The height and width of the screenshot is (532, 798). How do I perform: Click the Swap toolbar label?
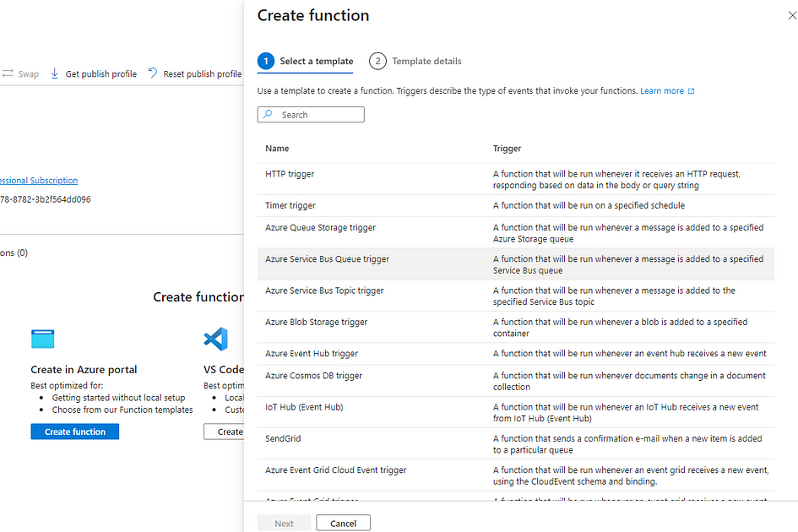coord(29,73)
